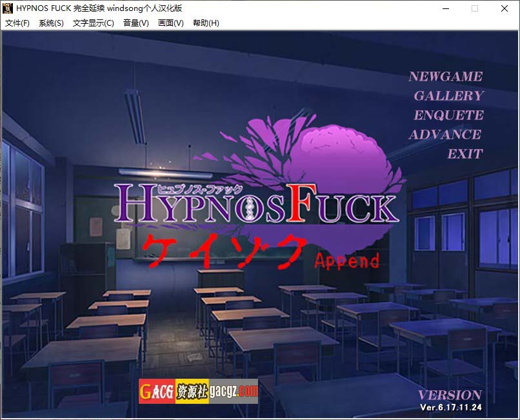
Task: Open the GALLERY option
Action: pyautogui.click(x=448, y=95)
